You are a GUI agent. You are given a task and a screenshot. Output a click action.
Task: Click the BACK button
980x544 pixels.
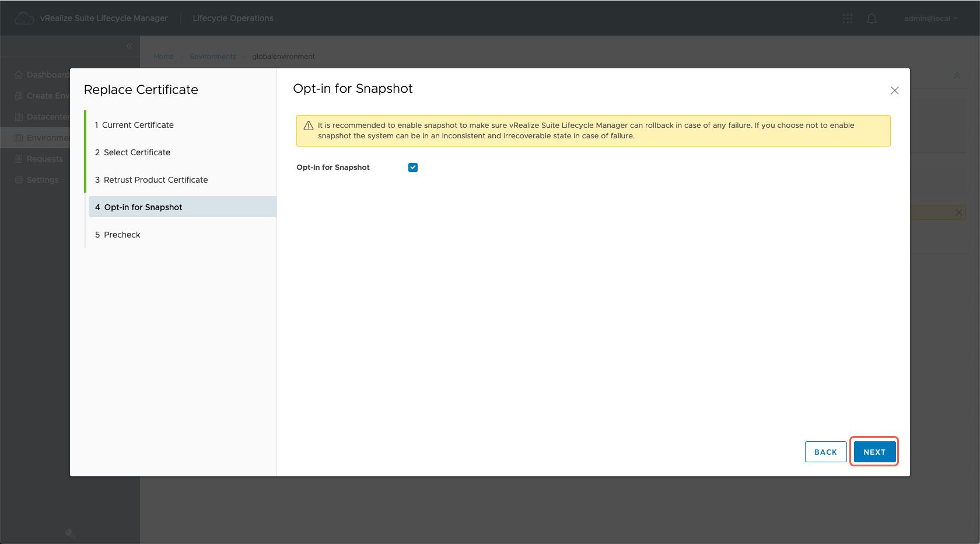pos(825,452)
